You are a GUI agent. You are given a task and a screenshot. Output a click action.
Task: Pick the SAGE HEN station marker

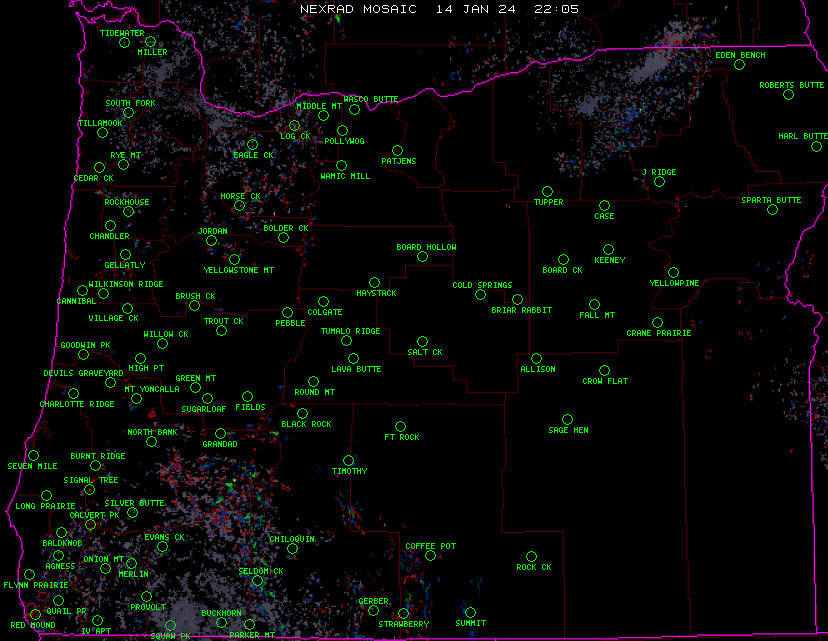click(x=567, y=420)
